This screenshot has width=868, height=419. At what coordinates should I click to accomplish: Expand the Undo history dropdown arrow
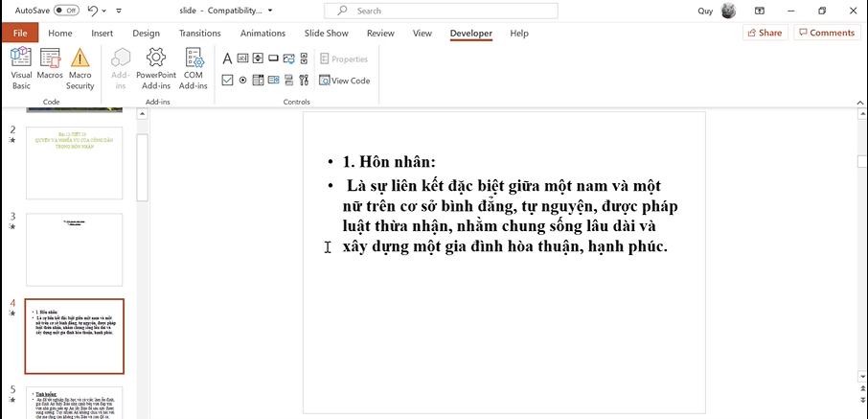click(104, 11)
